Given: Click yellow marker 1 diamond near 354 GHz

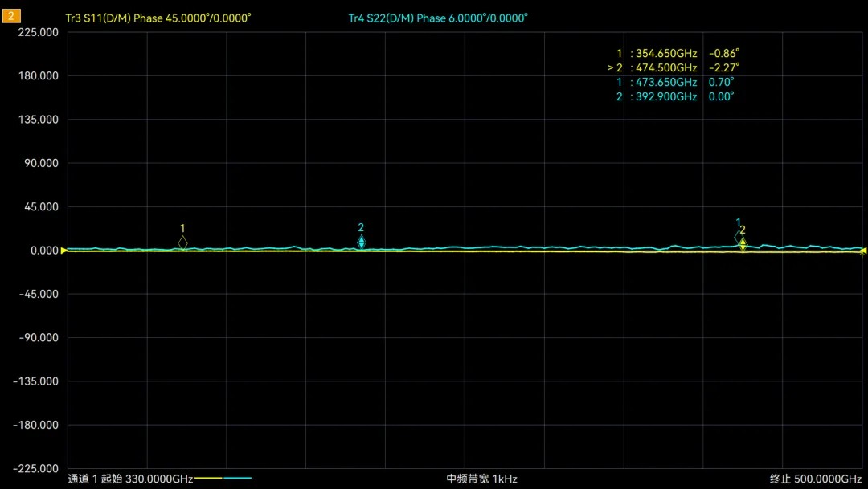Looking at the screenshot, I should tap(182, 242).
